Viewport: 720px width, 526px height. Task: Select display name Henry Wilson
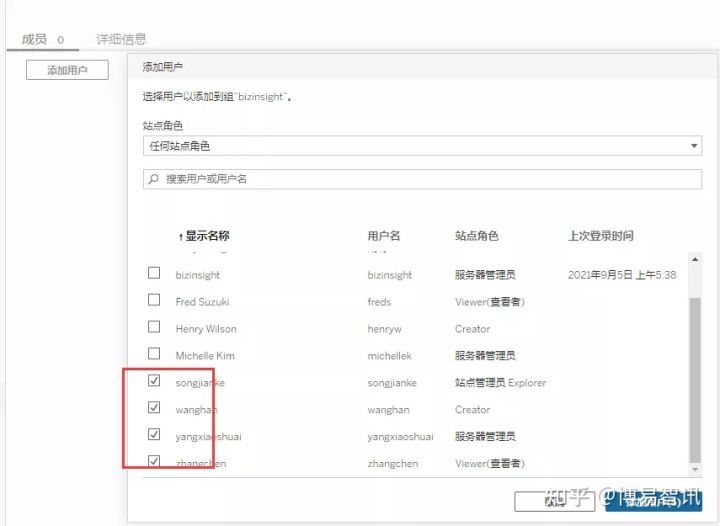pos(206,329)
